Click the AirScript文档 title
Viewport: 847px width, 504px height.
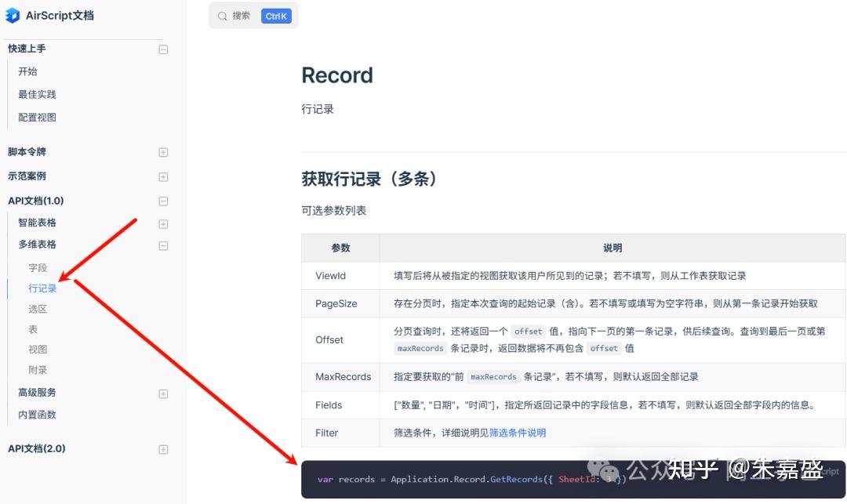click(60, 16)
